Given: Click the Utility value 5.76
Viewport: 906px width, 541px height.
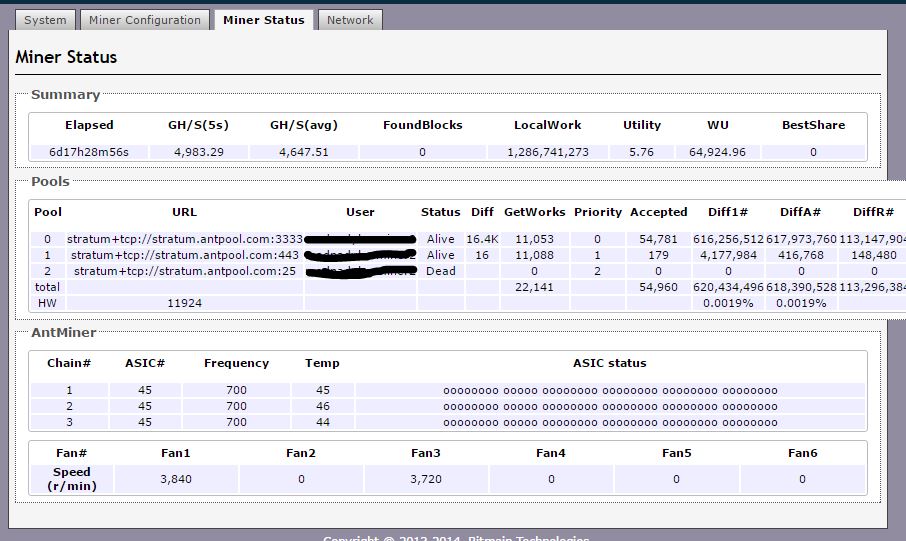Looking at the screenshot, I should click(641, 152).
